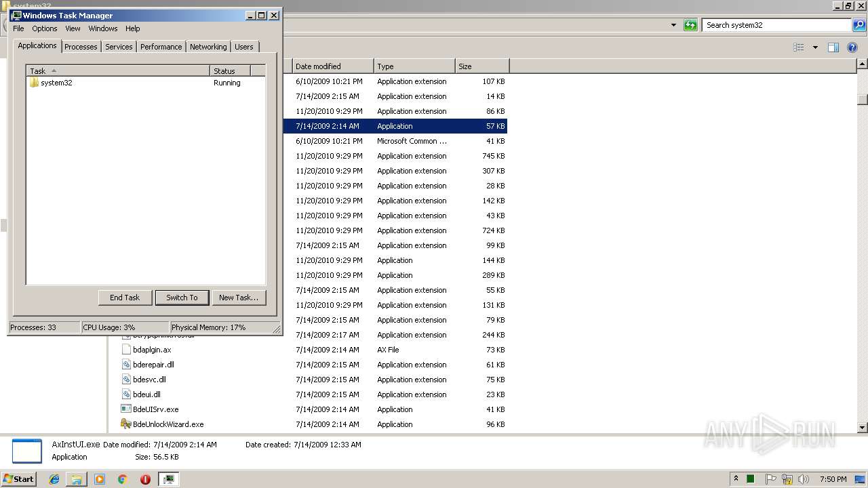Select the bderepair.dll file icon

click(126, 365)
